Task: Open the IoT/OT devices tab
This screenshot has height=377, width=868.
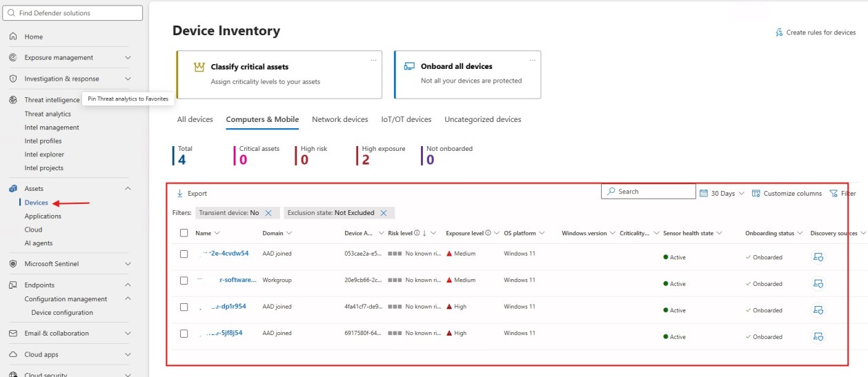Action: pos(406,119)
